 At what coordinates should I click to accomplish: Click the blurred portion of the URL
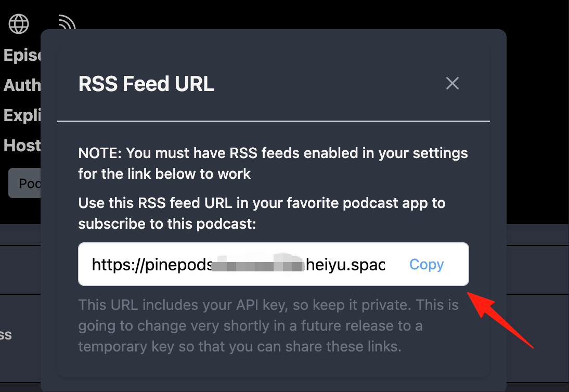point(258,264)
